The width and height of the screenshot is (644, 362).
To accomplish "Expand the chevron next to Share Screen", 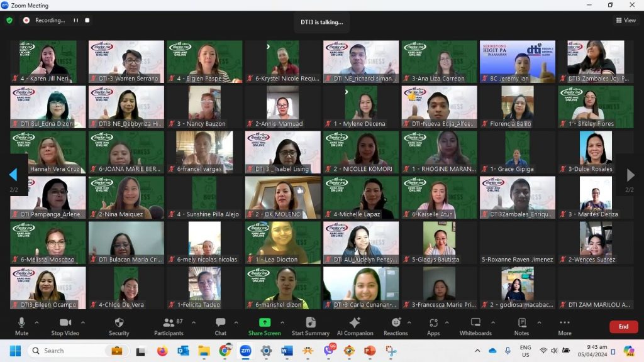I will click(282, 322).
